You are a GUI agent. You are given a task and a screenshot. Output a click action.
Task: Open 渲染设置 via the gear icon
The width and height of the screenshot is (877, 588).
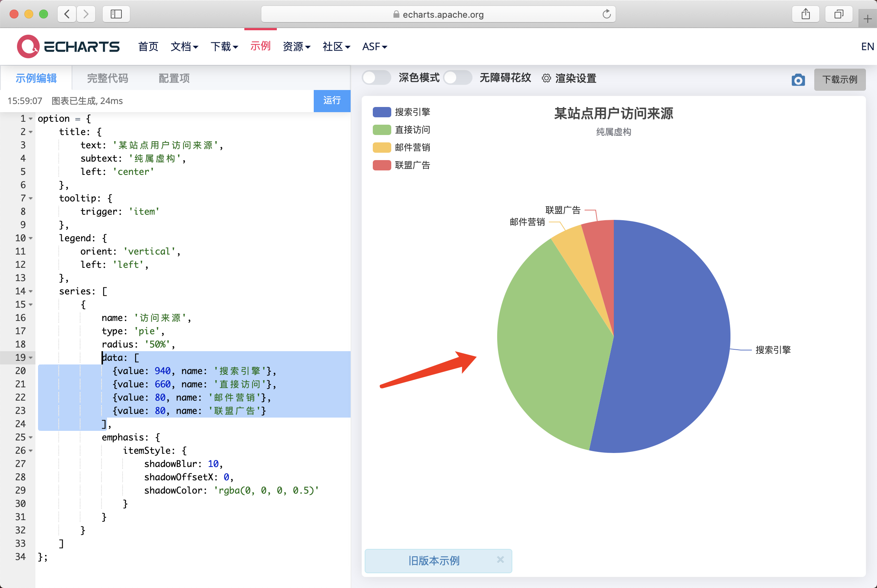coord(546,78)
